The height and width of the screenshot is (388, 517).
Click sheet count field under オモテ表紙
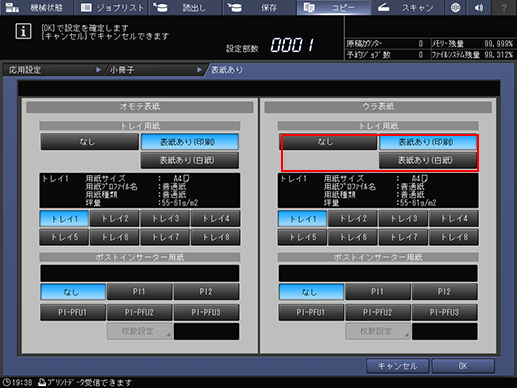pos(206,331)
